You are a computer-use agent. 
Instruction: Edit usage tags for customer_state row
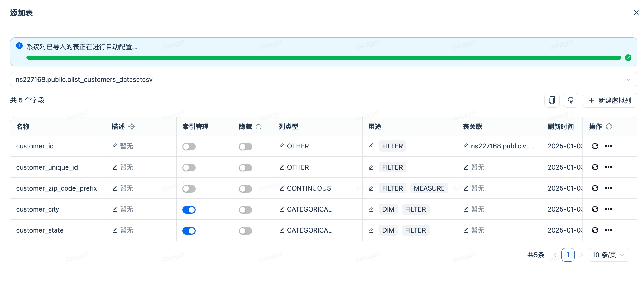(x=371, y=230)
